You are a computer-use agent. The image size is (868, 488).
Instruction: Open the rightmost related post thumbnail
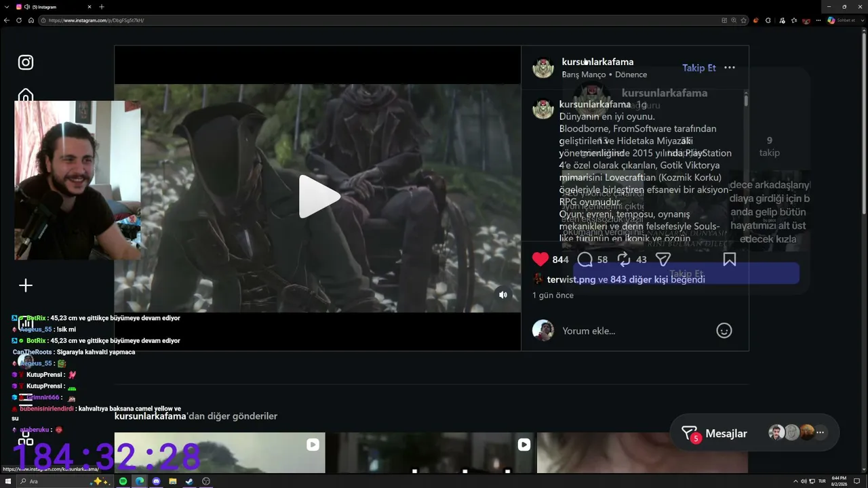coord(643,453)
